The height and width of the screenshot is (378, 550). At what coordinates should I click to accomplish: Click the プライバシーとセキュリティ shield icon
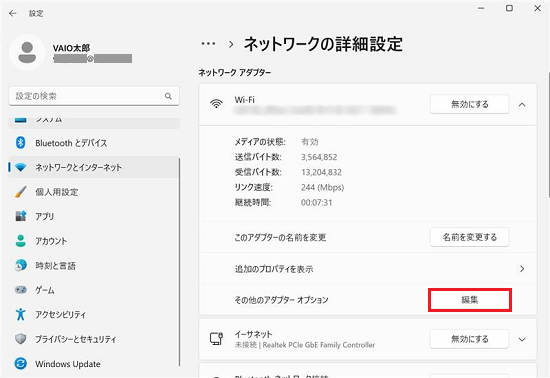pyautogui.click(x=21, y=339)
